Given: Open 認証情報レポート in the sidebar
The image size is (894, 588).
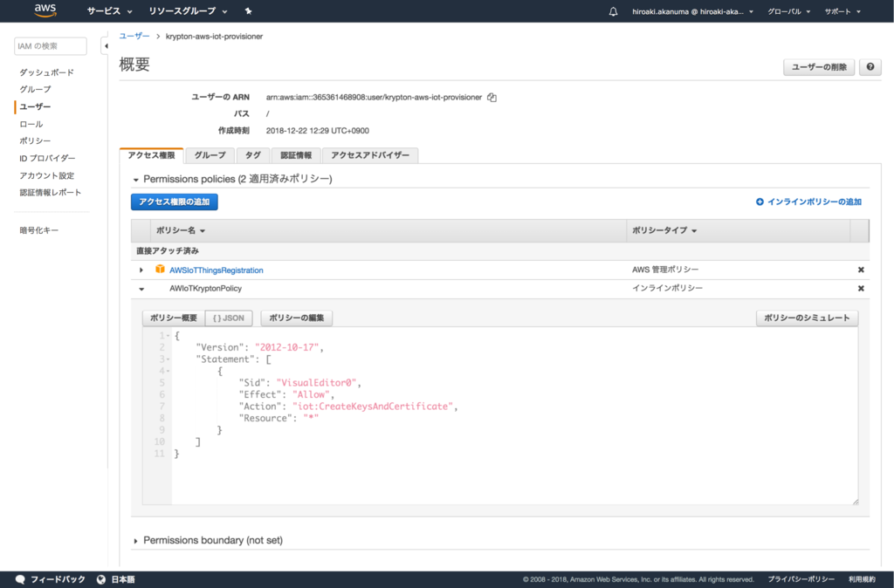Looking at the screenshot, I should [50, 193].
